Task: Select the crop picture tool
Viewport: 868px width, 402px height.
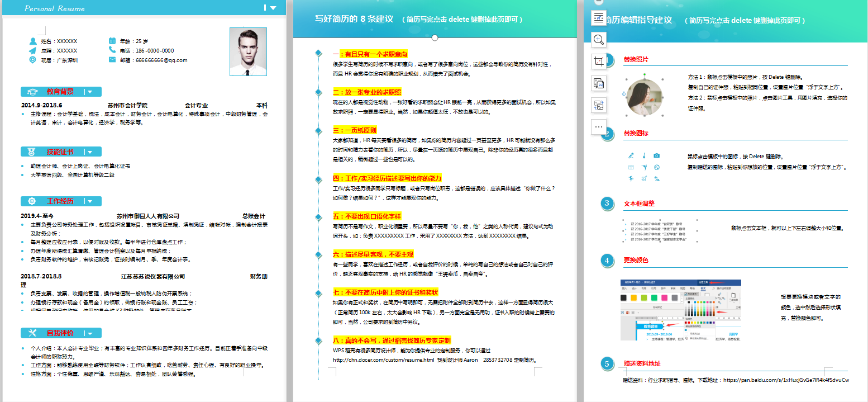Action: pos(599,61)
